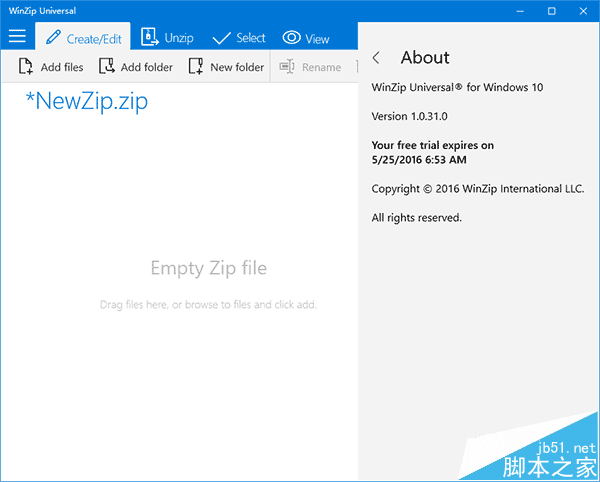This screenshot has height=482, width=600.
Task: Click the Version 1.0.31.0 text
Action: click(409, 116)
